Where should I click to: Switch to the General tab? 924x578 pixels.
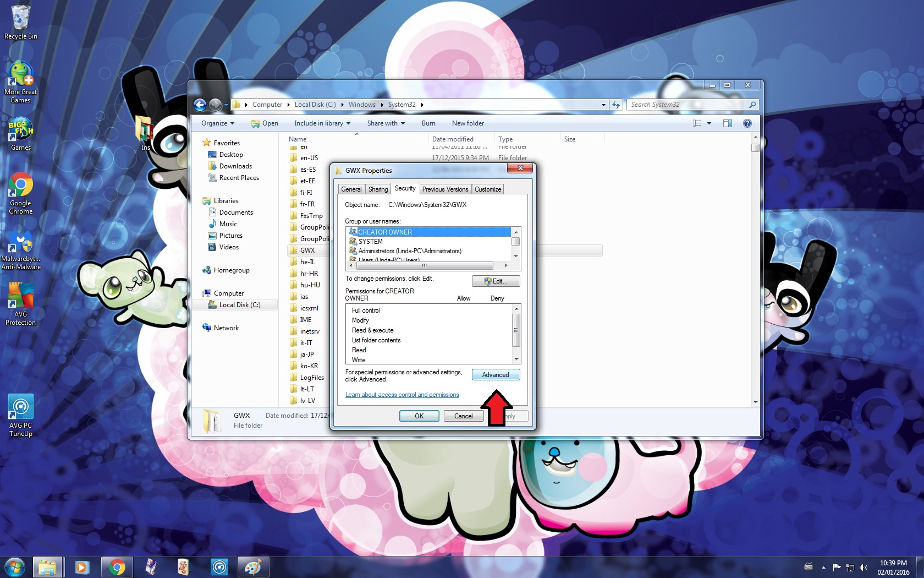coord(351,189)
